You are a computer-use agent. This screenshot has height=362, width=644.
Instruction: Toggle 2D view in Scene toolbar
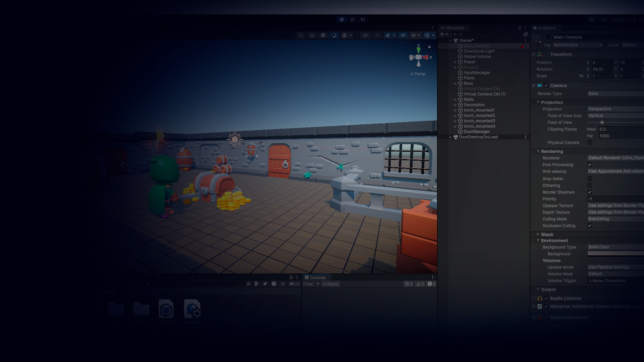tap(365, 35)
